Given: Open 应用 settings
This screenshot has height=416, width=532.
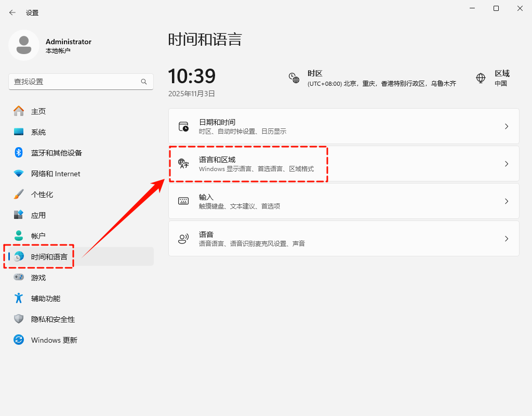Looking at the screenshot, I should click(x=37, y=215).
